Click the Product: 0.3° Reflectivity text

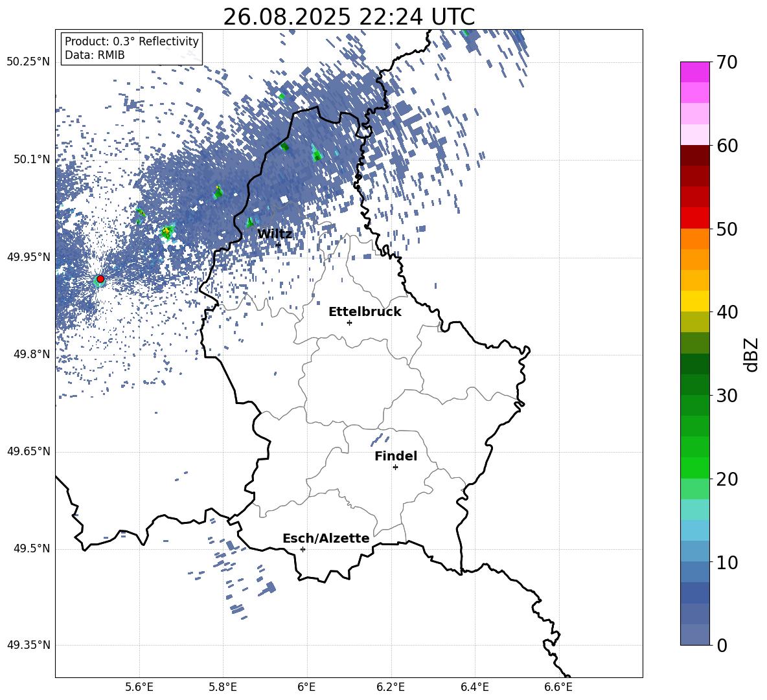click(132, 41)
